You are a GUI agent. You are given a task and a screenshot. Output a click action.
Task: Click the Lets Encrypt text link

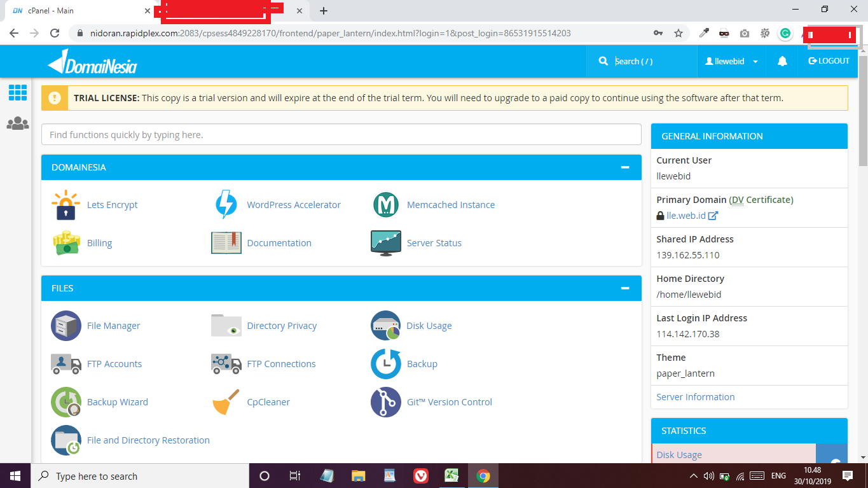point(113,205)
